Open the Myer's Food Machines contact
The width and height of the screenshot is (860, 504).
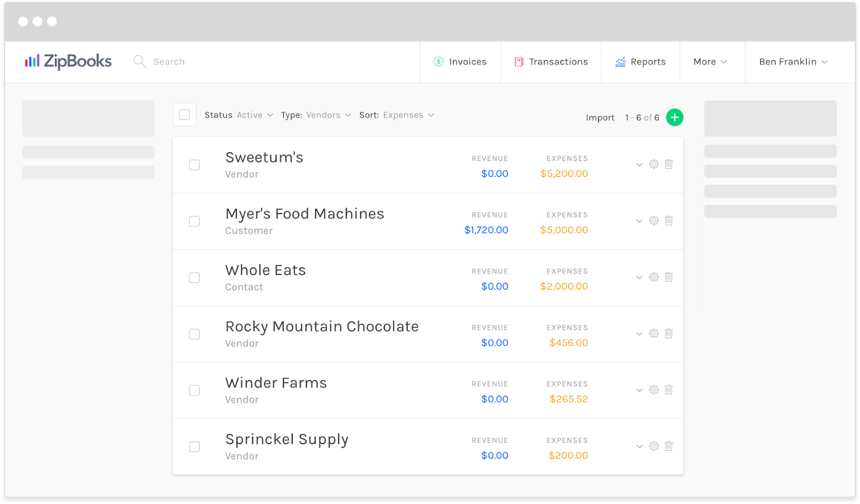pyautogui.click(x=305, y=214)
